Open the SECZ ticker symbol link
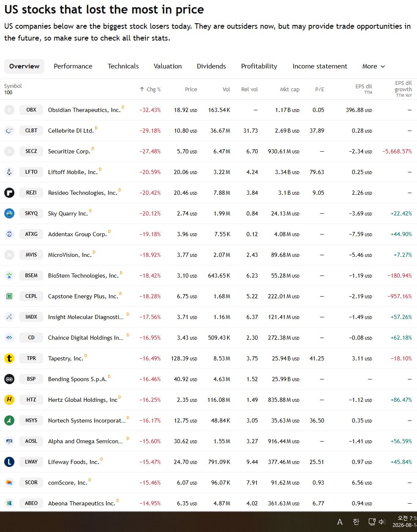The width and height of the screenshot is (417, 532). (x=31, y=151)
